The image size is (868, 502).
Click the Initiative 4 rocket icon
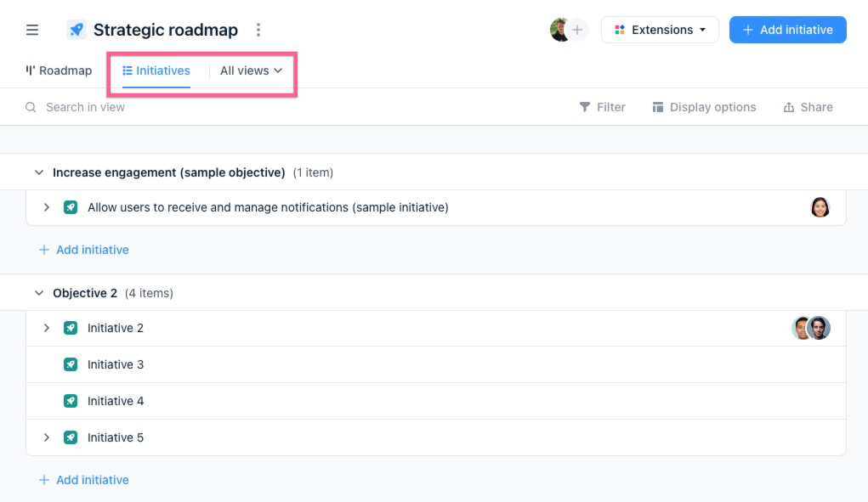pos(71,401)
